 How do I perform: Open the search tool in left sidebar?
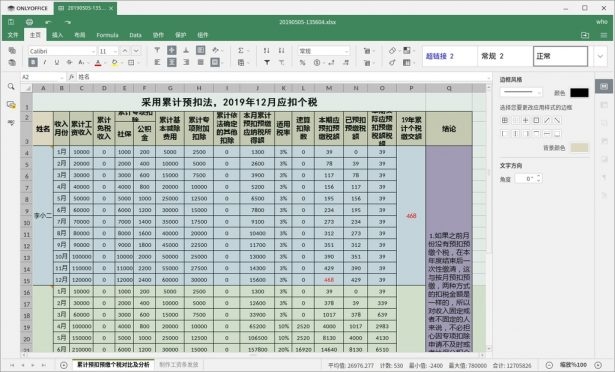pyautogui.click(x=11, y=87)
